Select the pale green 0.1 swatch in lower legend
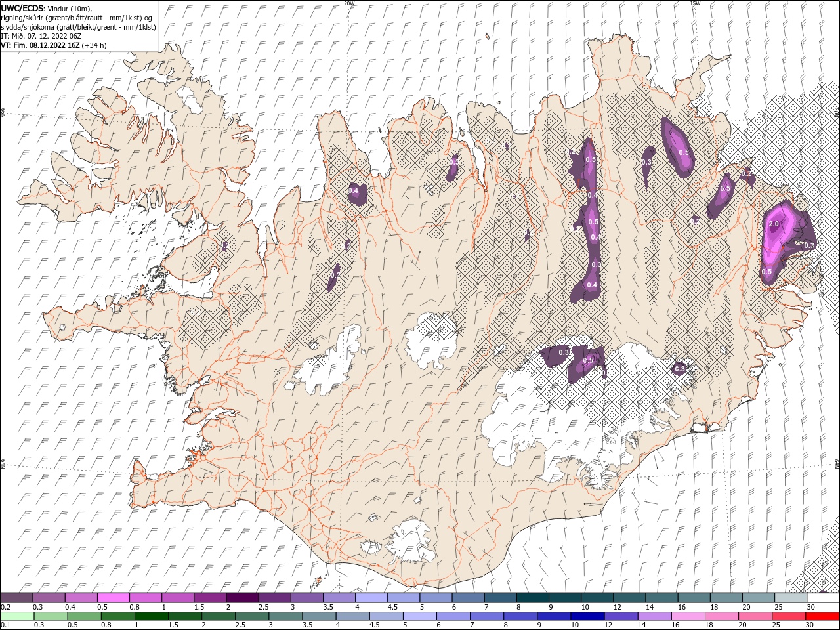840x630 pixels. (18, 616)
